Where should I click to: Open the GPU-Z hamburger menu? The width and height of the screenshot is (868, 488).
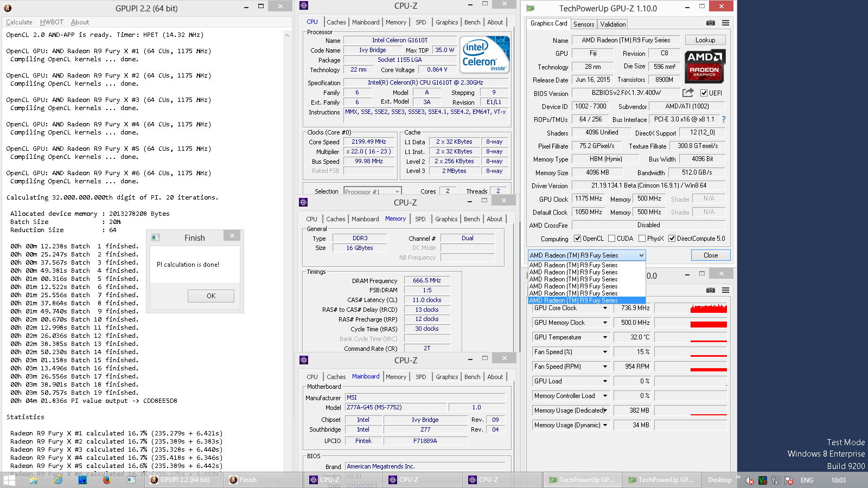[725, 23]
